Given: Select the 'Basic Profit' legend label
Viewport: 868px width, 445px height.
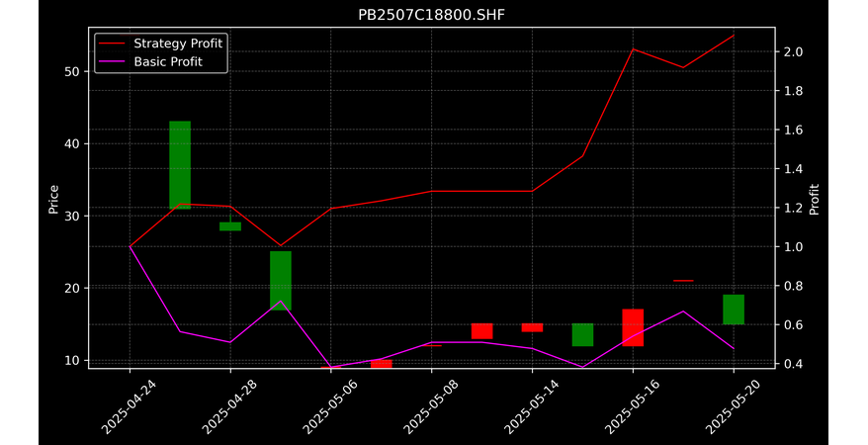Looking at the screenshot, I should (x=168, y=61).
